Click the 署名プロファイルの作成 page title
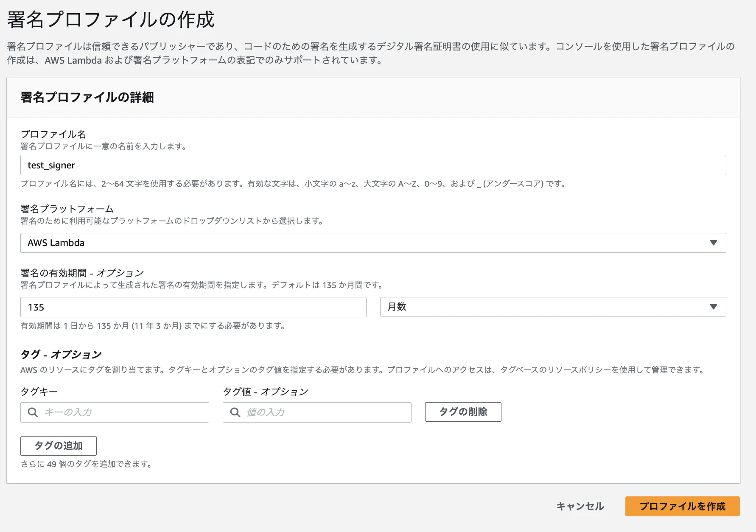The image size is (756, 532). (x=111, y=20)
